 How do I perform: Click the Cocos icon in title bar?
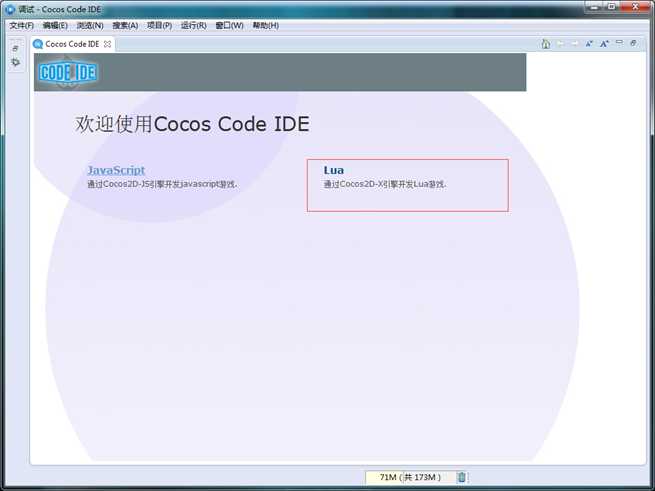[x=9, y=9]
